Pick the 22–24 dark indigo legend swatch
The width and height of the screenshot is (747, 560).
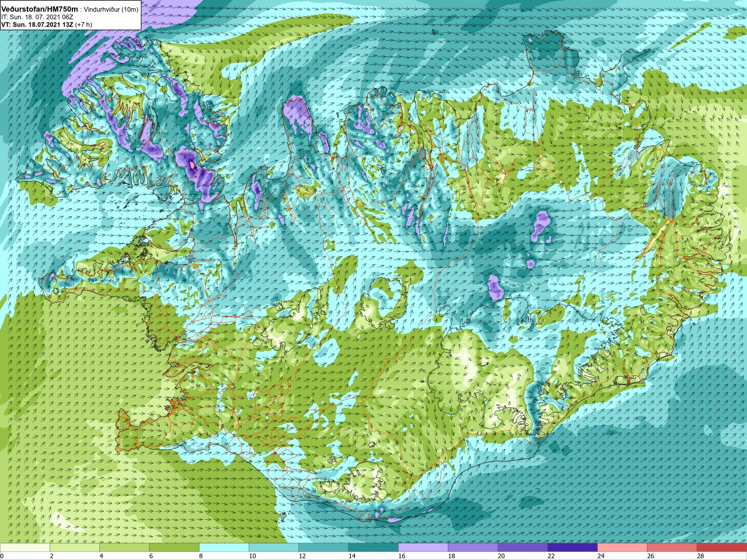pyautogui.click(x=573, y=548)
